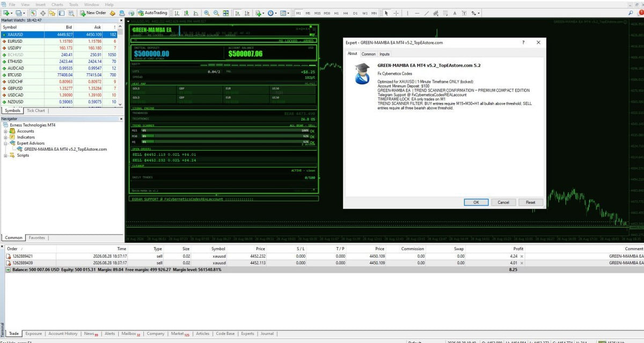The height and width of the screenshot is (343, 644).
Task: Open the Help menu
Action: click(x=109, y=4)
